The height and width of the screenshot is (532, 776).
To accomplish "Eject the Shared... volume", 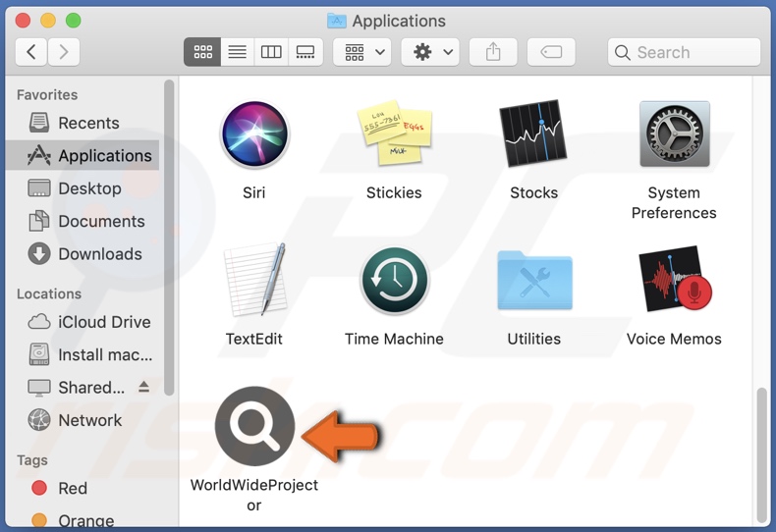I will pyautogui.click(x=144, y=387).
